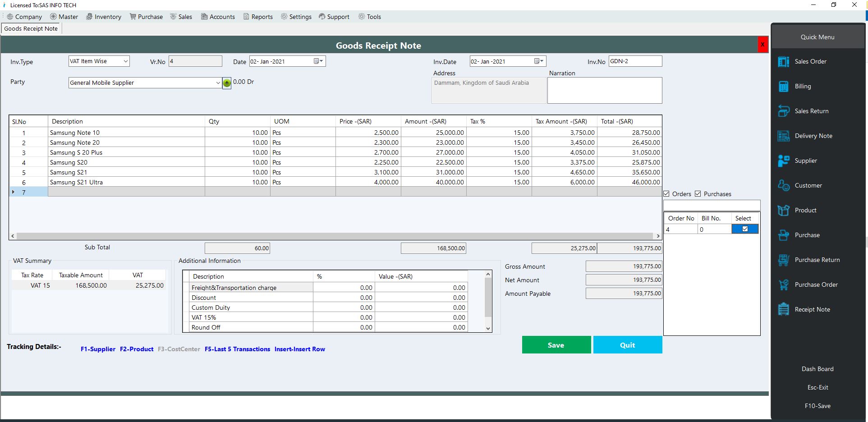Viewport: 868px width, 422px height.
Task: Open the Inventory menu
Action: point(104,17)
